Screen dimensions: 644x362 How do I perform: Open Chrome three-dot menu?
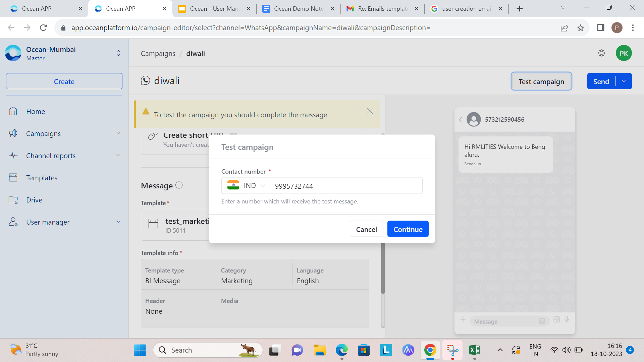633,27
